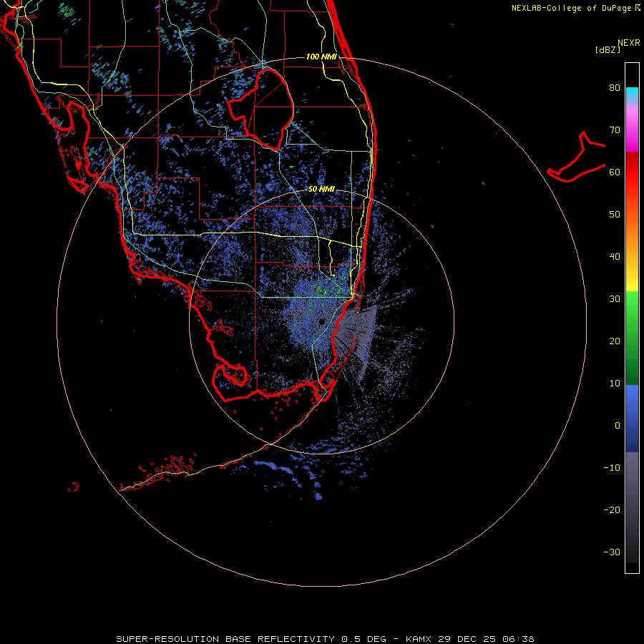Click the black radar site dot at map center

point(321,321)
